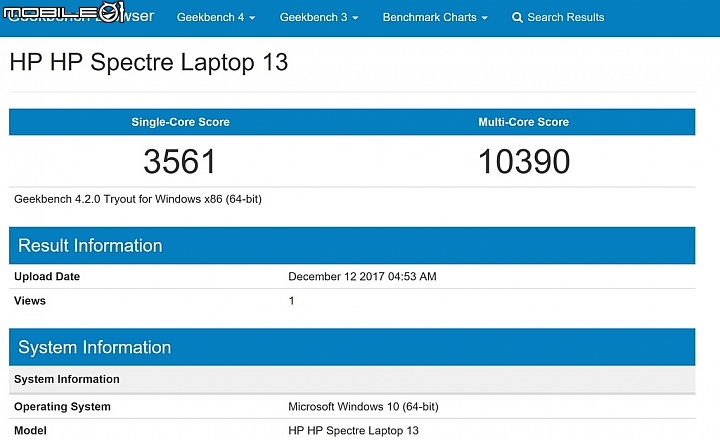
Task: Click the blue System Information section header
Action: tap(352, 347)
